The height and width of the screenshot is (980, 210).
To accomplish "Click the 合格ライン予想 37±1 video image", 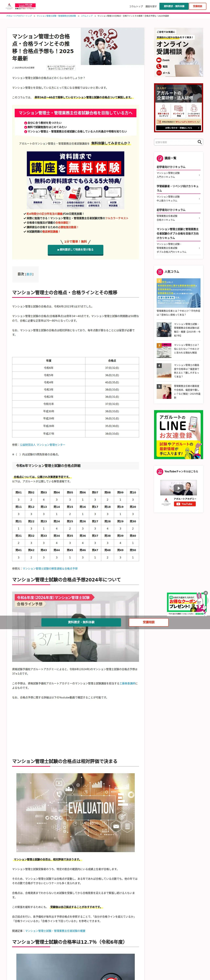I will point(75,627).
